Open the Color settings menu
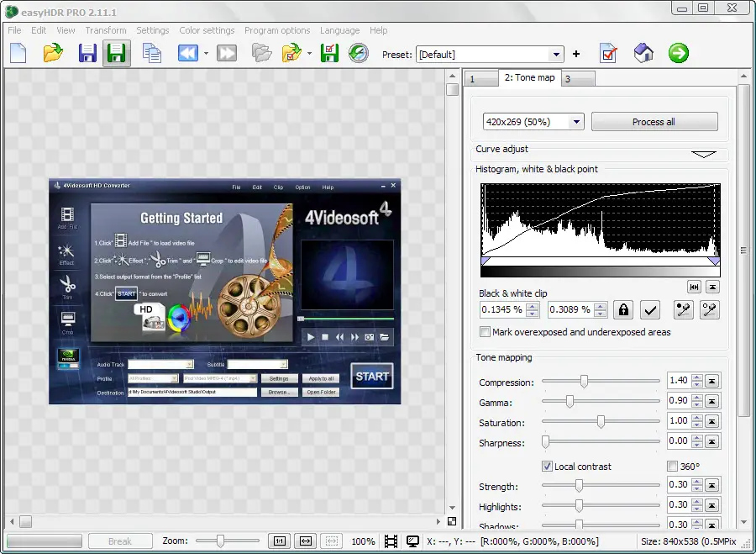The width and height of the screenshot is (756, 554). (x=207, y=30)
